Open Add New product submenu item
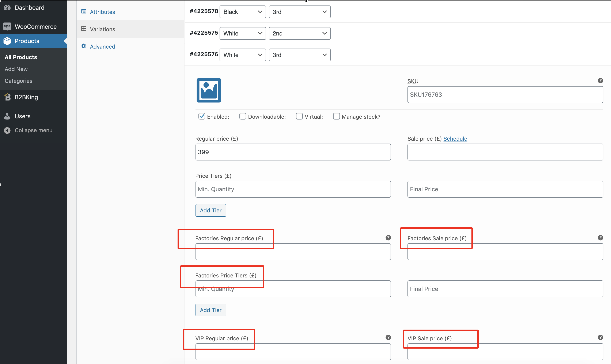This screenshot has width=611, height=364. 16,69
